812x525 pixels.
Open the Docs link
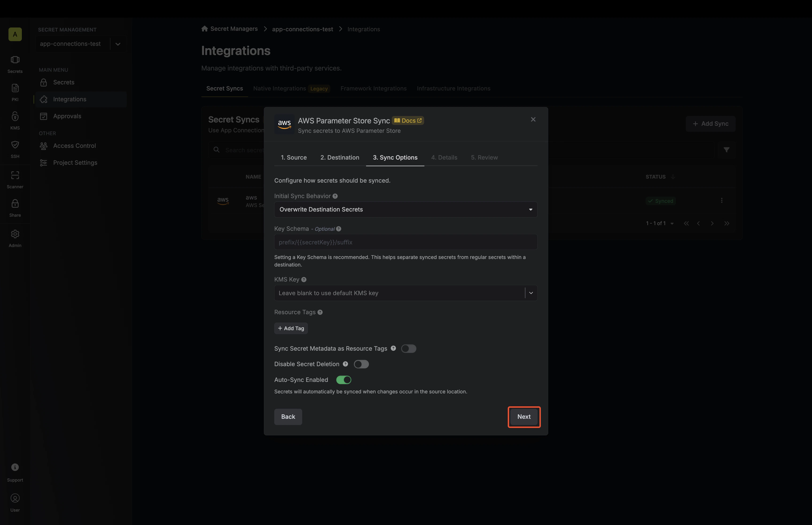click(x=408, y=121)
